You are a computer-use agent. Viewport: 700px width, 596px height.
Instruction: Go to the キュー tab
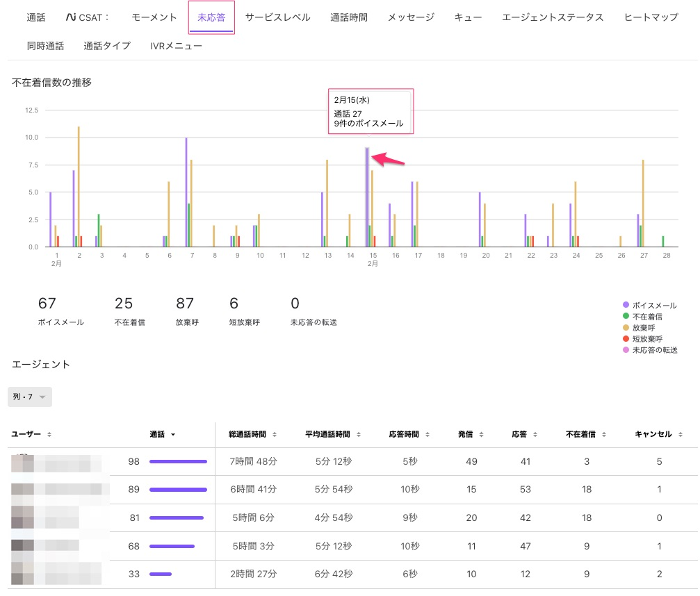pos(468,17)
